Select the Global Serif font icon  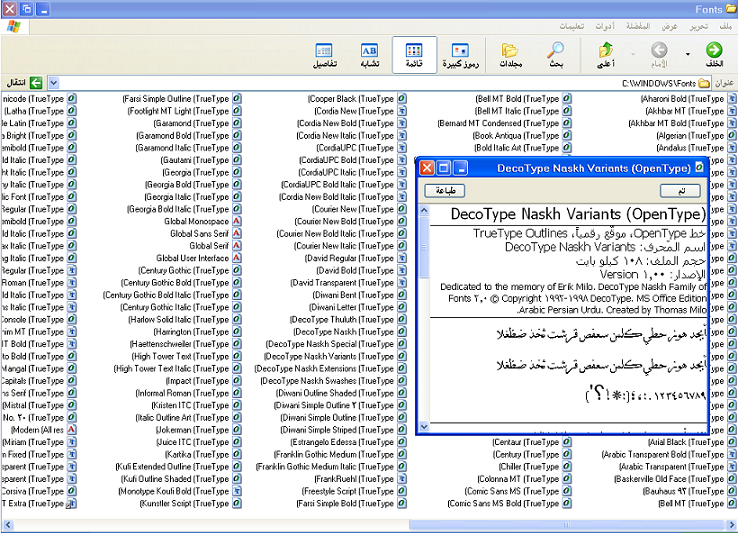237,246
